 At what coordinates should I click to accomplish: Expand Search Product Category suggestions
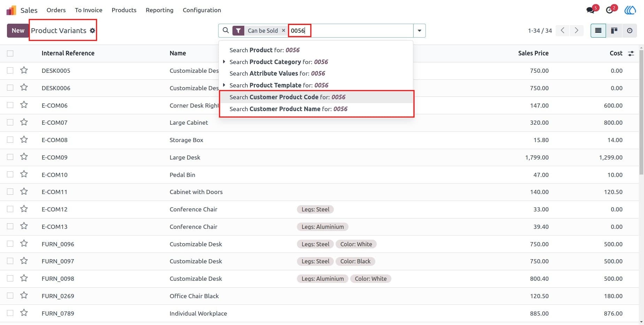point(224,62)
